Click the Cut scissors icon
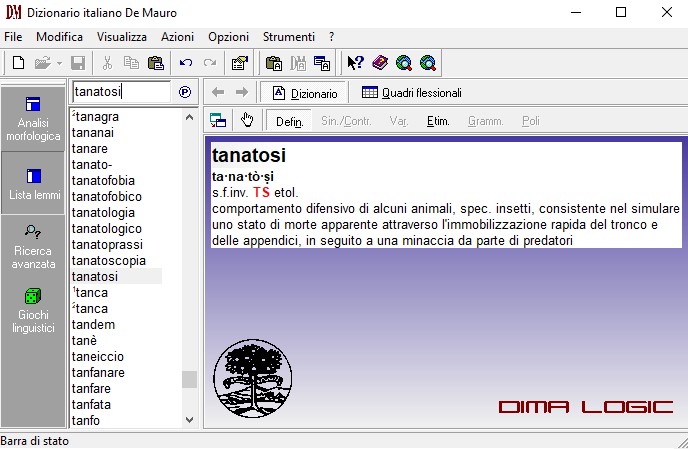The height and width of the screenshot is (449, 688). click(107, 63)
